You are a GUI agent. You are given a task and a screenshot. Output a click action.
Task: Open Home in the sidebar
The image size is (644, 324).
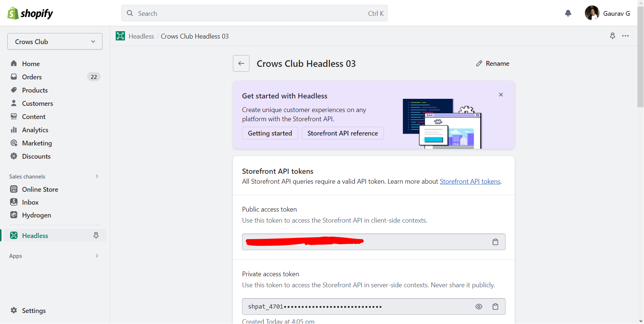point(31,64)
